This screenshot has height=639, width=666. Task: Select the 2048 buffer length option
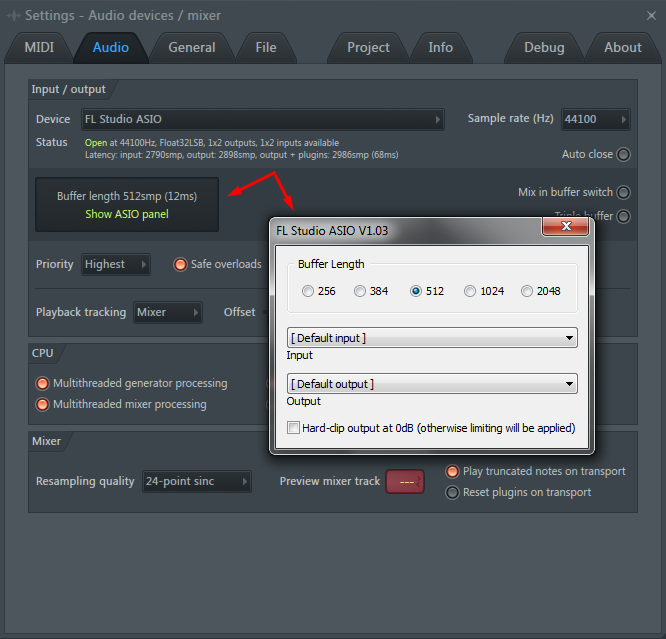(527, 291)
